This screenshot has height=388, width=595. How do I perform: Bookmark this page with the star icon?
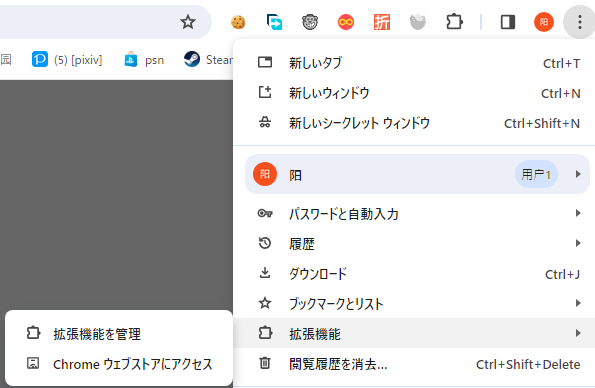pos(188,22)
